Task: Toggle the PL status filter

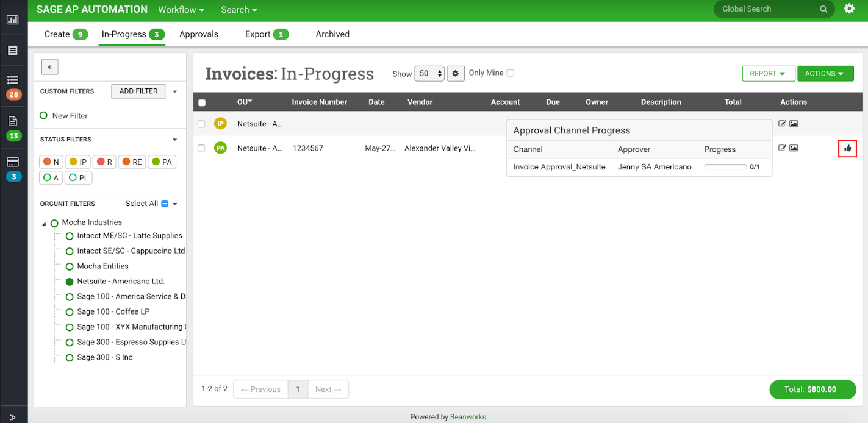Action: [x=78, y=178]
